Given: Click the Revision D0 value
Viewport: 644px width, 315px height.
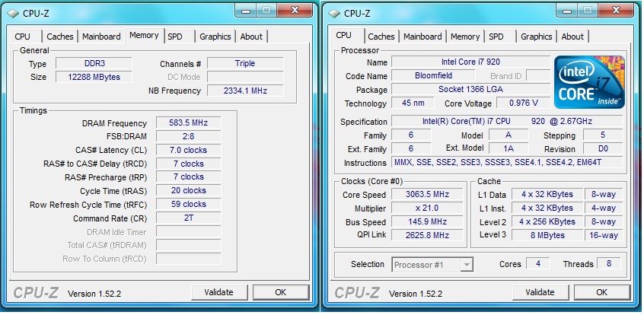Looking at the screenshot, I should click(604, 148).
